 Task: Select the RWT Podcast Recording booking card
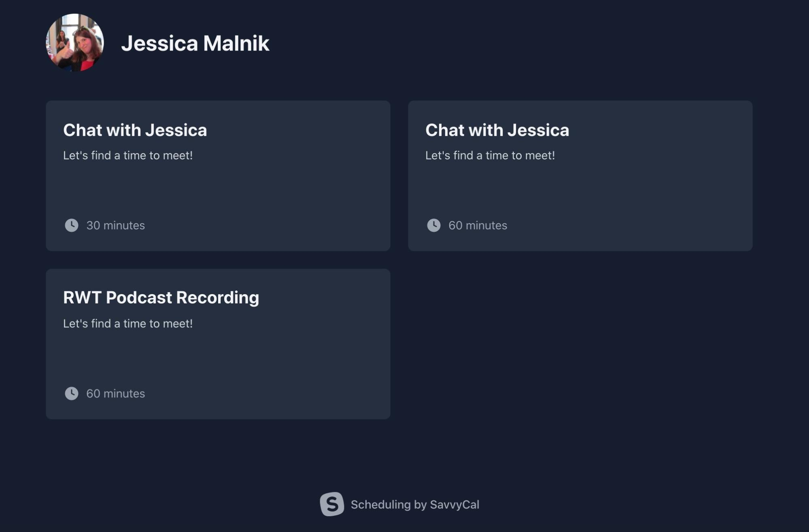(x=218, y=356)
